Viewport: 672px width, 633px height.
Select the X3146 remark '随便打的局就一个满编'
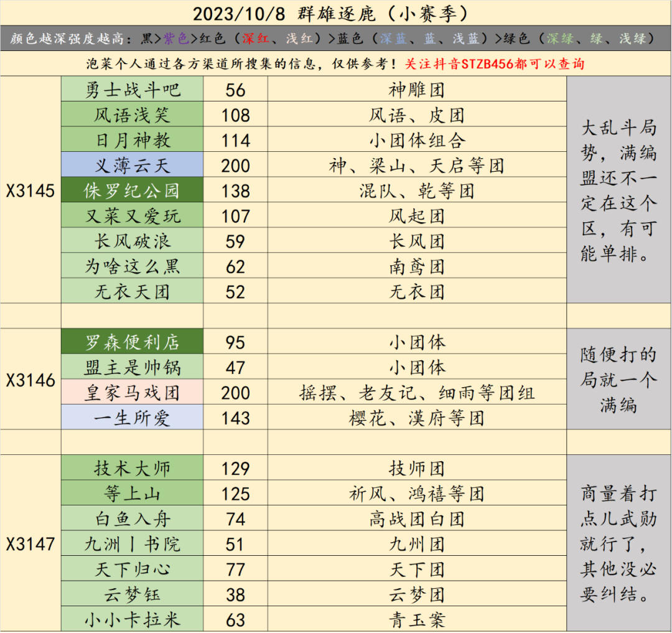coord(619,379)
